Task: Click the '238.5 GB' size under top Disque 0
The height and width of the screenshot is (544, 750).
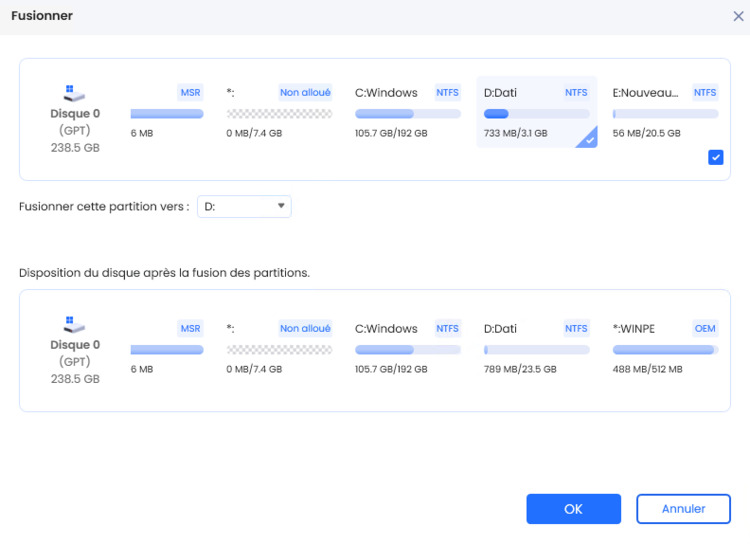Action: pos(75,148)
